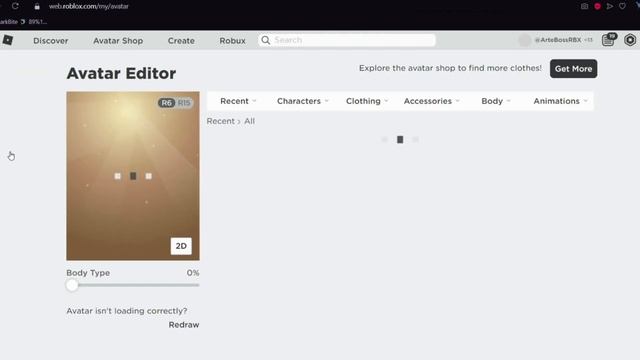640x360 pixels.
Task: Click the browser send arrow icon
Action: click(x=610, y=6)
